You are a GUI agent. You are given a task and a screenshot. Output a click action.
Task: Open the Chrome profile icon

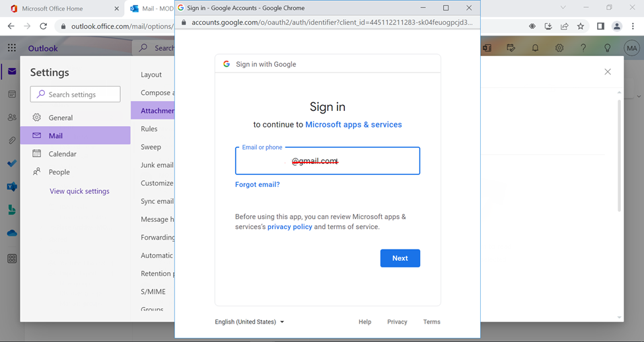[x=617, y=26]
